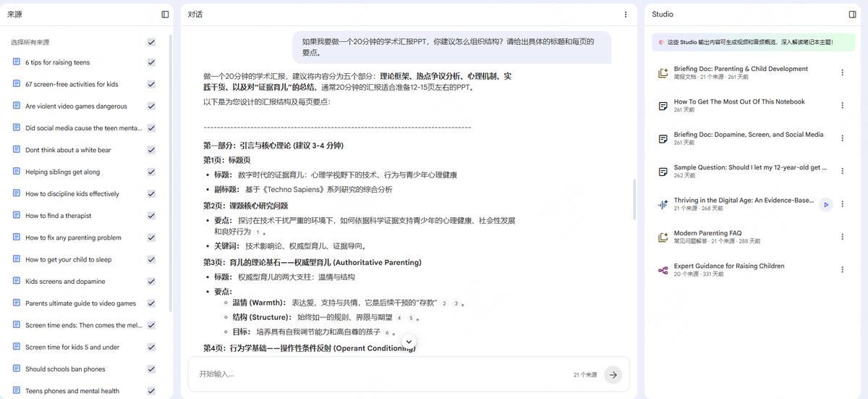Click the sources list vertical scrollbar
The image size is (868, 399).
[x=171, y=174]
